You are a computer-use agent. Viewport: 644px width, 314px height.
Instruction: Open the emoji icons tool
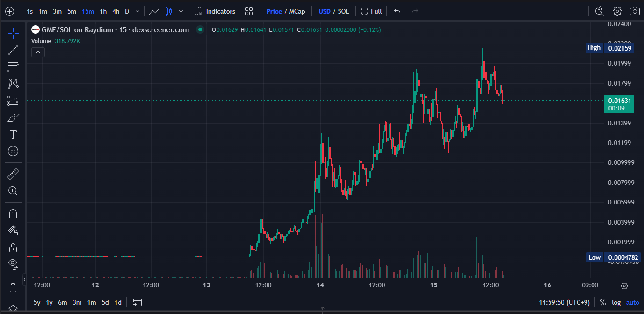[13, 151]
